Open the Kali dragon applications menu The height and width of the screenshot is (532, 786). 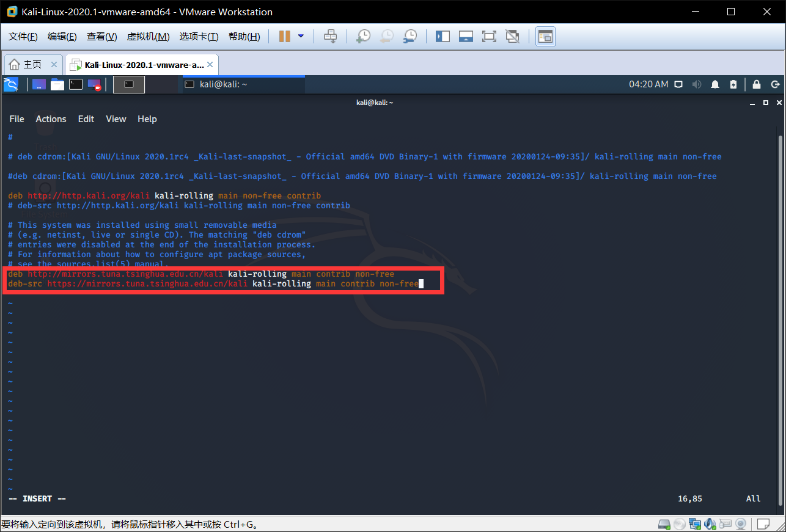tap(10, 84)
